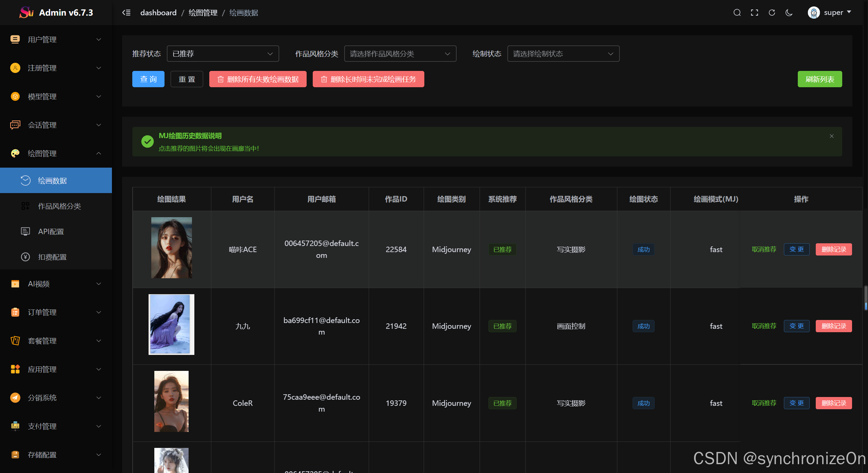The width and height of the screenshot is (868, 473).
Task: Open the 扣费配置 sidebar menu item
Action: (52, 257)
